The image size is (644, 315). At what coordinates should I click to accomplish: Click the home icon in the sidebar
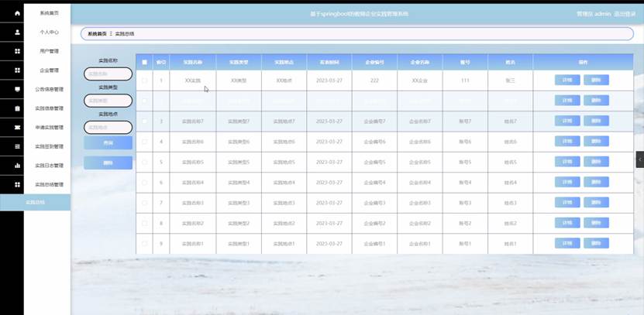coord(17,13)
